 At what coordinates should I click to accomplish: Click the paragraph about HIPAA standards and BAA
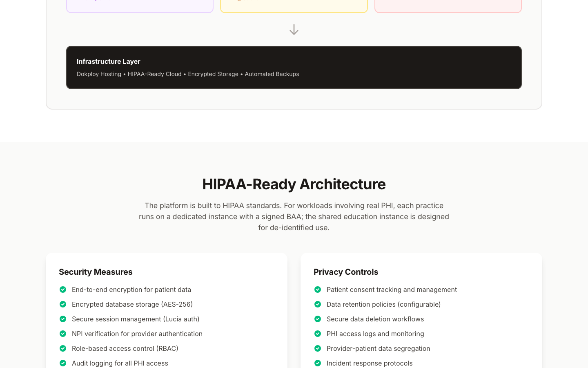tap(294, 217)
